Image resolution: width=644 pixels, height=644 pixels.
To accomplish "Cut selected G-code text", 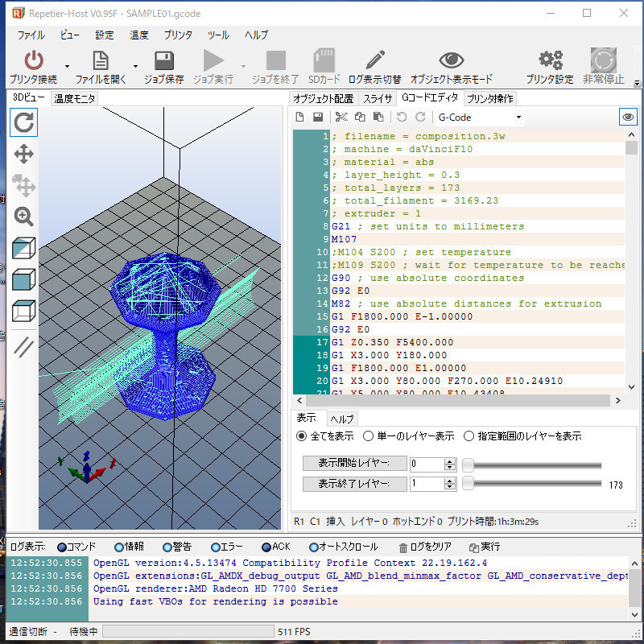I will pyautogui.click(x=341, y=118).
